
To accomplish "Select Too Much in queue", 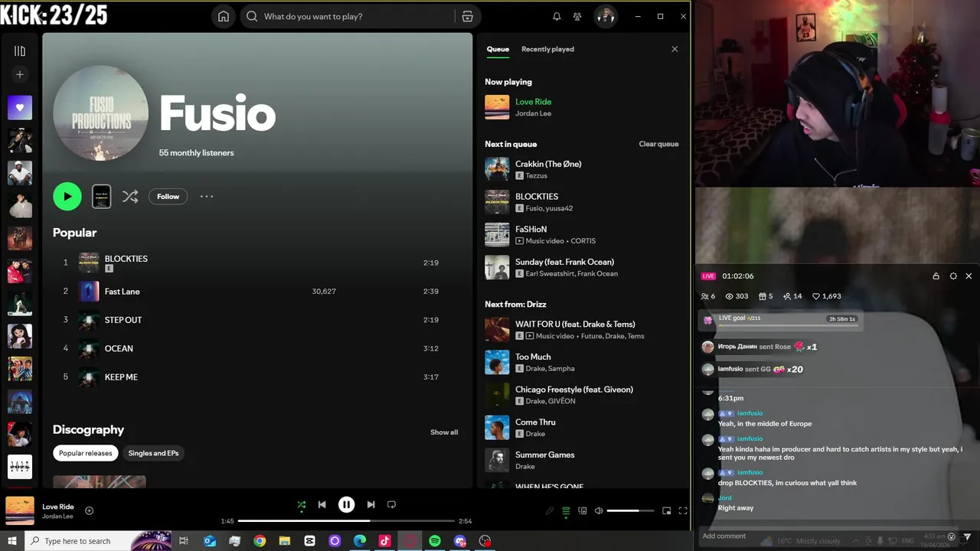I will pyautogui.click(x=582, y=363).
